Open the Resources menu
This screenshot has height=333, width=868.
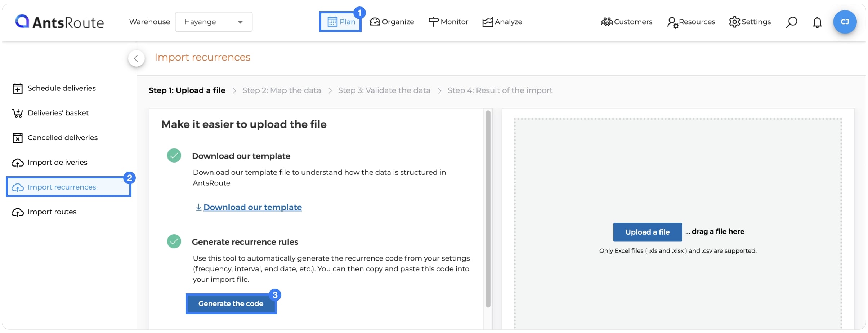point(691,22)
